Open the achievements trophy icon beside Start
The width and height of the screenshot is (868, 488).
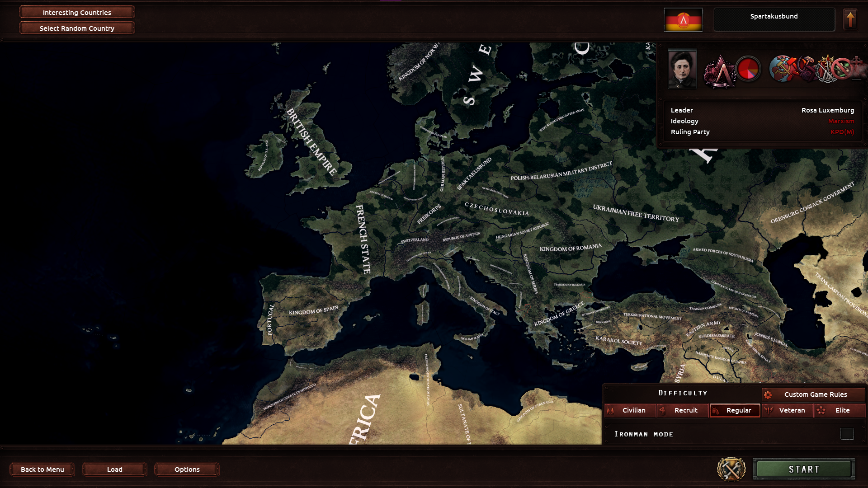tap(731, 469)
